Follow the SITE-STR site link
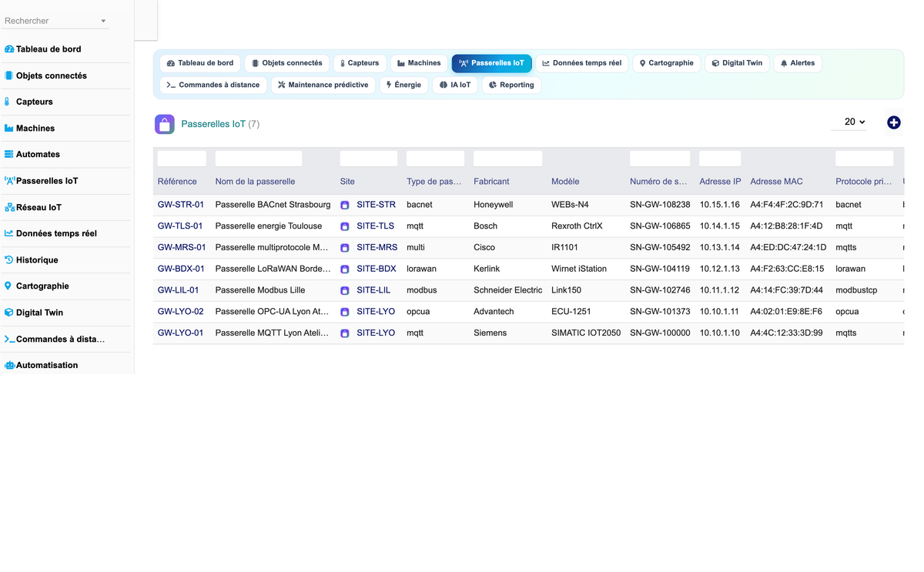The image size is (924, 572). [x=376, y=205]
